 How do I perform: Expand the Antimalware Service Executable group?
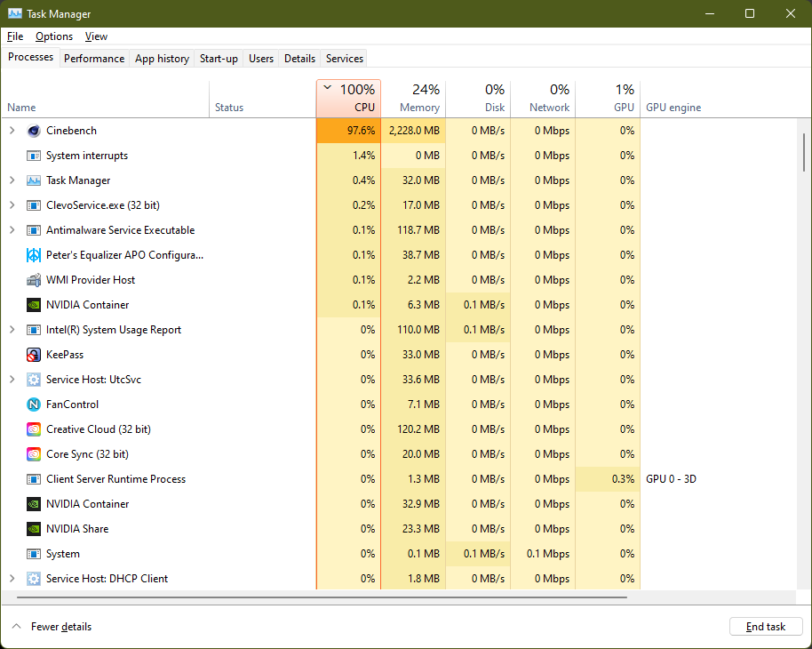point(12,230)
